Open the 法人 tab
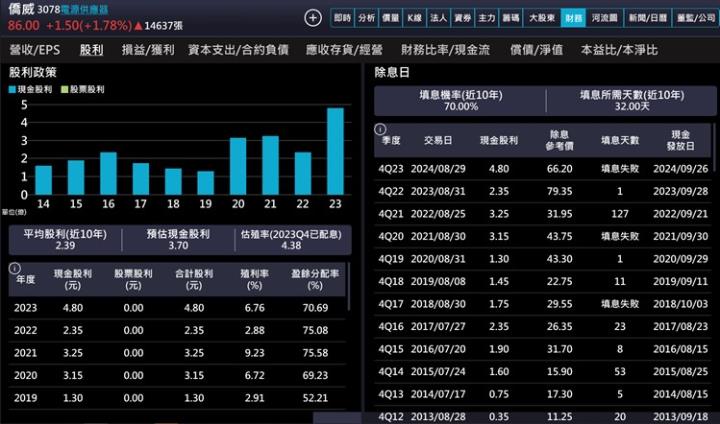Screen dimensions: 720x424 [438, 18]
